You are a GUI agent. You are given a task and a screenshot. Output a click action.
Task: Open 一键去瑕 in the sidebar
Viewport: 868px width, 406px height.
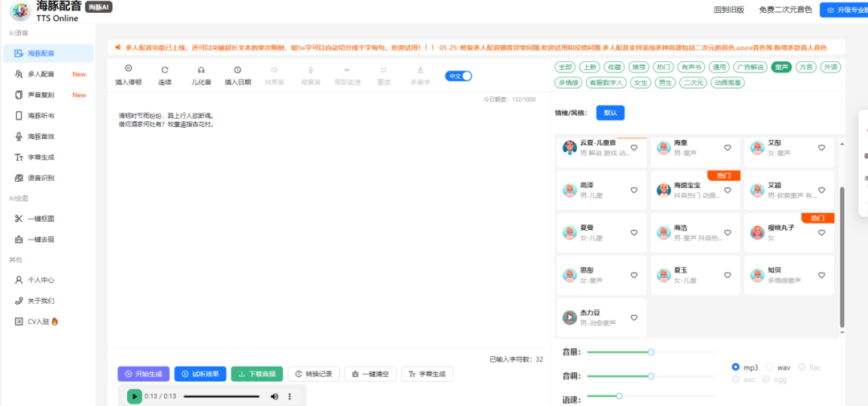coord(48,240)
